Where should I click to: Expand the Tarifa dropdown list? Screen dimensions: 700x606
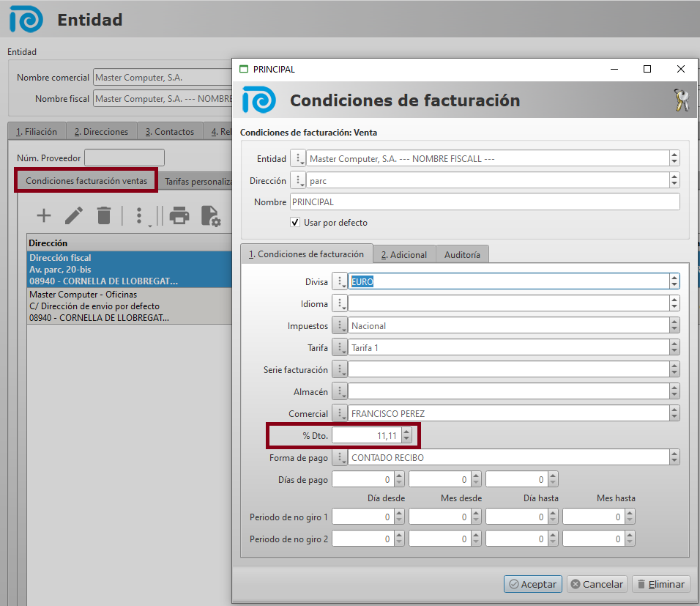tap(674, 347)
